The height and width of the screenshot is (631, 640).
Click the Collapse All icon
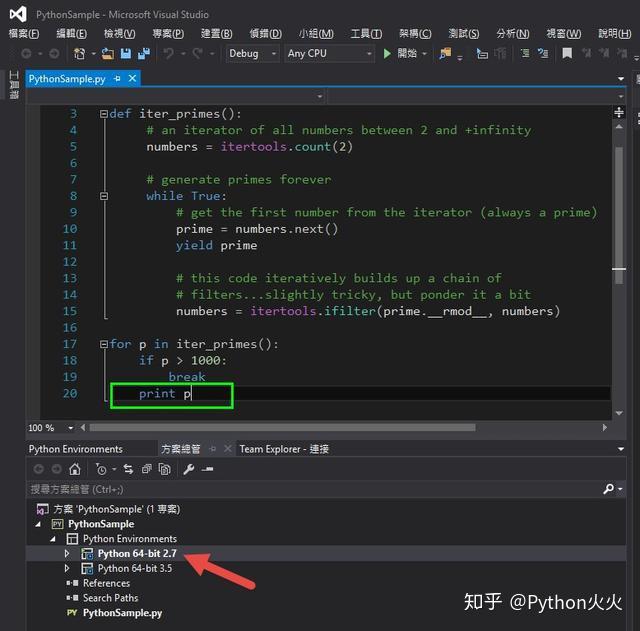click(x=147, y=469)
